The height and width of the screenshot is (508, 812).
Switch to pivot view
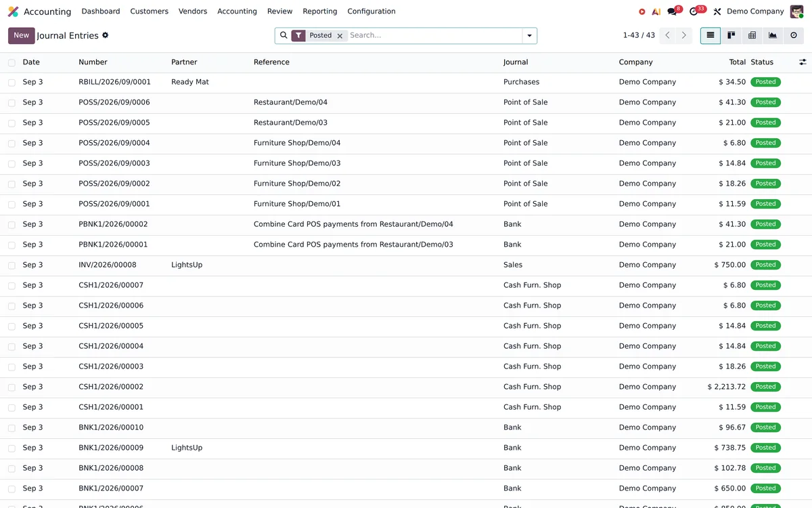point(752,35)
